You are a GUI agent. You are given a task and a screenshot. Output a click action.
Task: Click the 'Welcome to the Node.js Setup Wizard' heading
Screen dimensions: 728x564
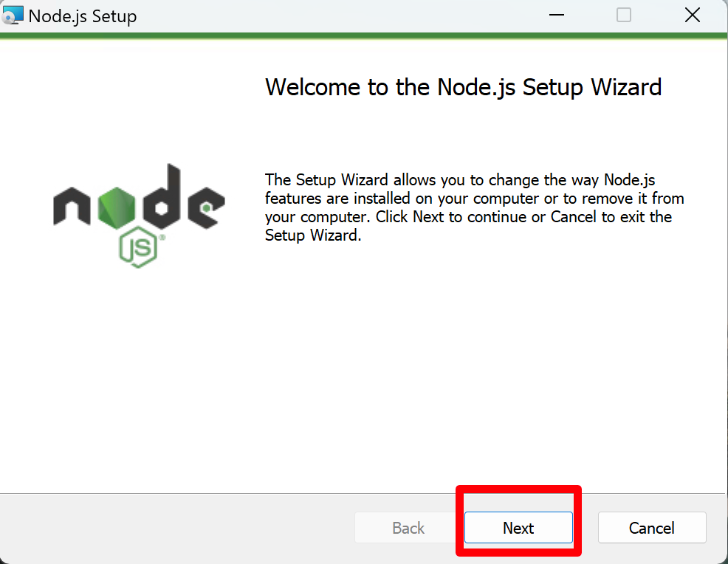tap(463, 87)
